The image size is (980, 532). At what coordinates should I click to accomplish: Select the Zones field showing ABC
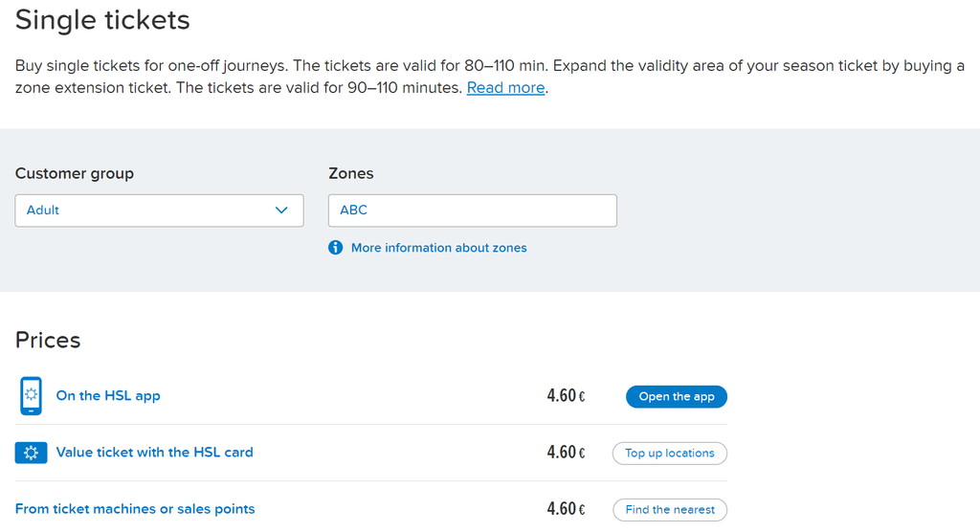(x=473, y=211)
